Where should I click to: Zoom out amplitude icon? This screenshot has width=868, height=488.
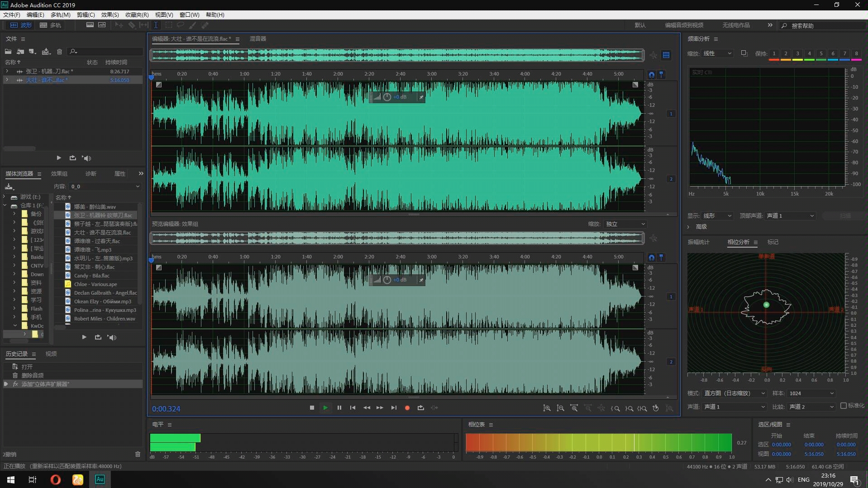point(560,408)
